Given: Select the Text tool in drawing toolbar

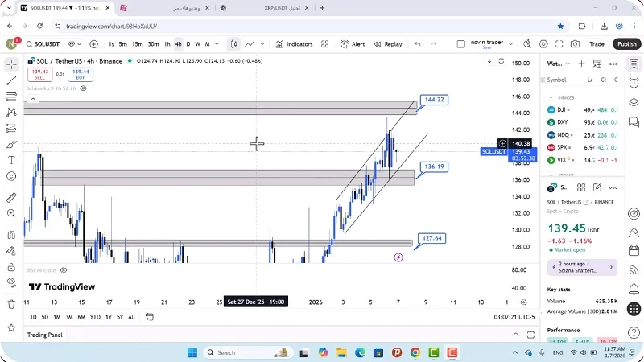Looking at the screenshot, I should click(11, 160).
